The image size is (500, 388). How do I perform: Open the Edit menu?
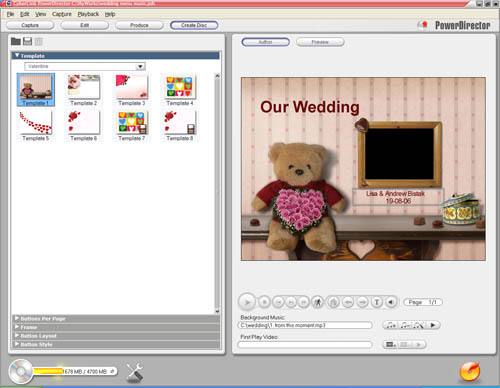point(25,14)
